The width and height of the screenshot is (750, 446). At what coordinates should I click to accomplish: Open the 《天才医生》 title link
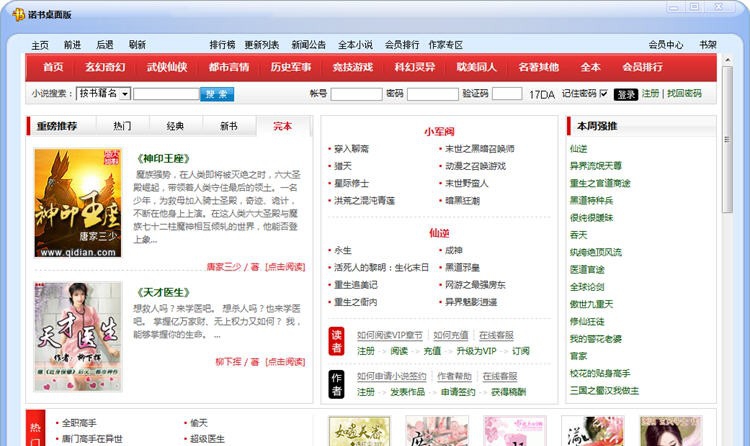point(163,292)
